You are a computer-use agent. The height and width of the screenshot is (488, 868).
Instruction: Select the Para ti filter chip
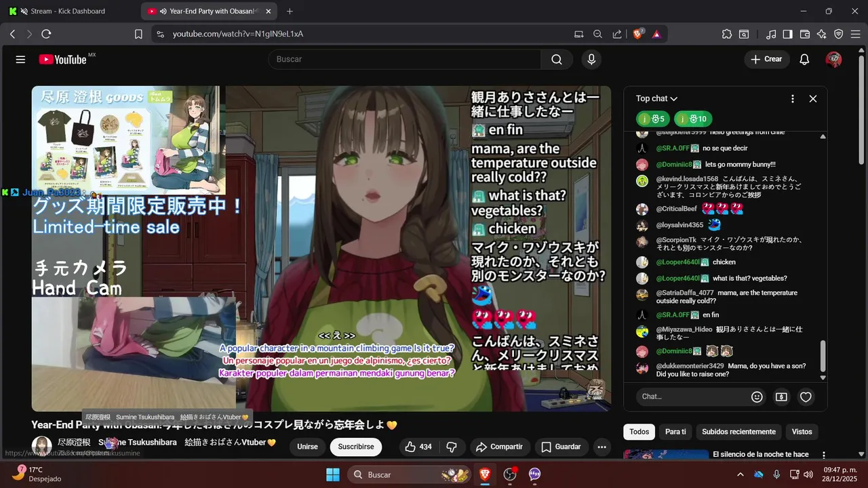[x=675, y=432]
